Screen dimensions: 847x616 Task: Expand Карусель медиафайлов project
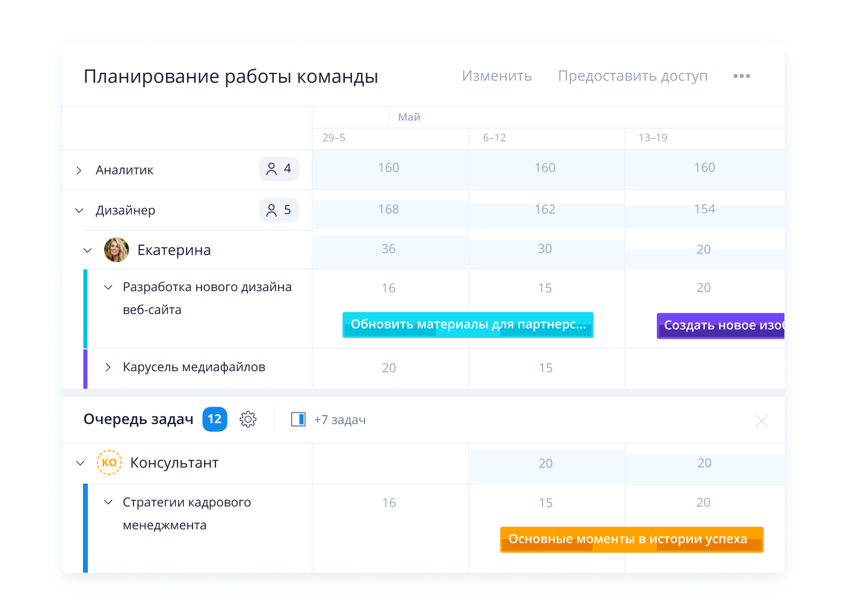click(x=108, y=367)
